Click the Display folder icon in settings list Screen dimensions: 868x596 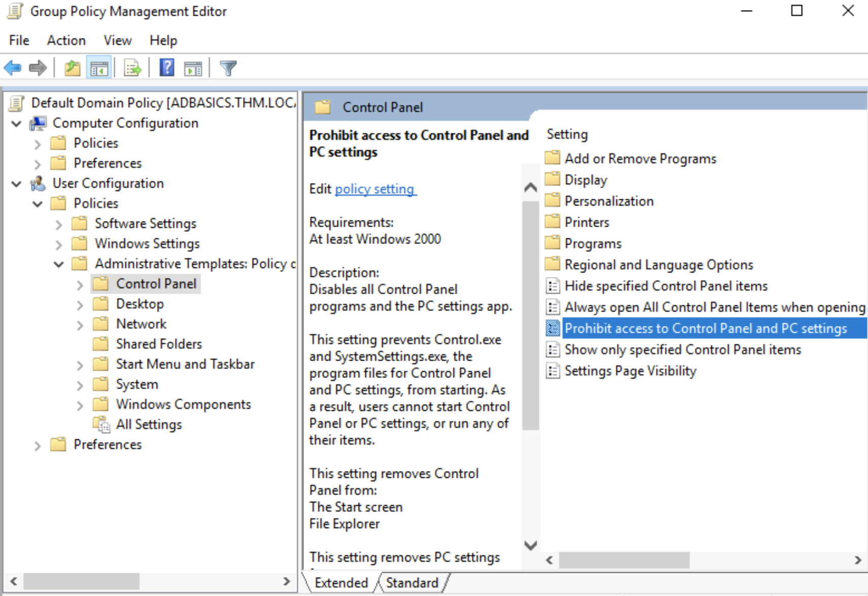tap(552, 179)
